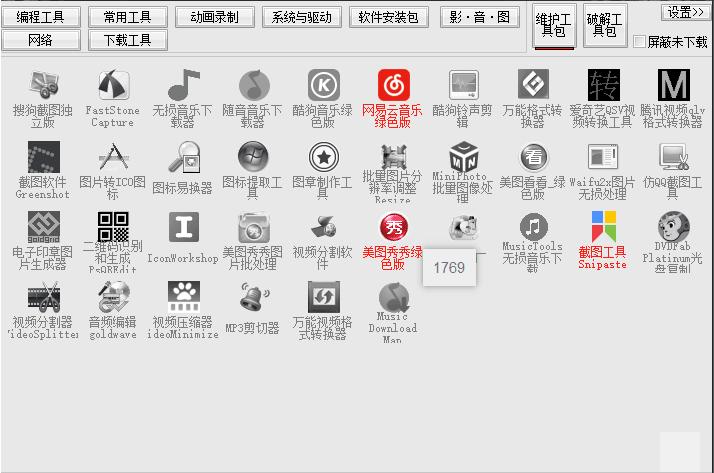Open MP3剪切器
This screenshot has width=714, height=473.
click(253, 297)
